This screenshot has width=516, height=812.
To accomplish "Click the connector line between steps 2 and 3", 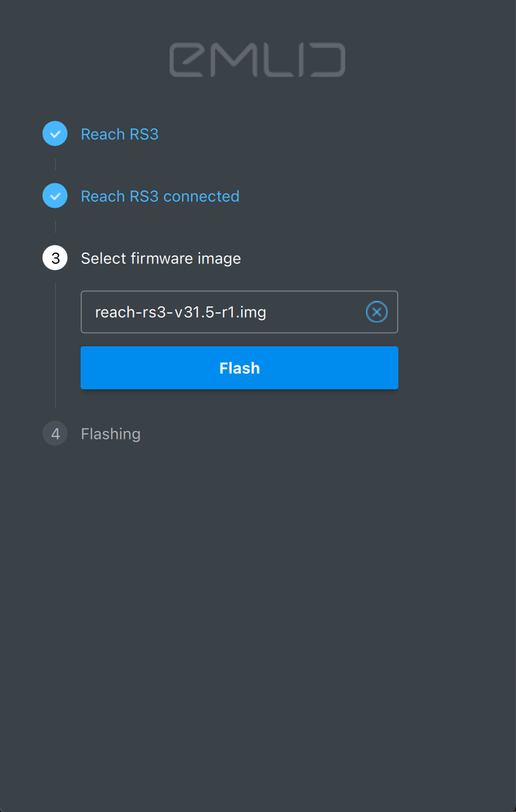I will 56,227.
